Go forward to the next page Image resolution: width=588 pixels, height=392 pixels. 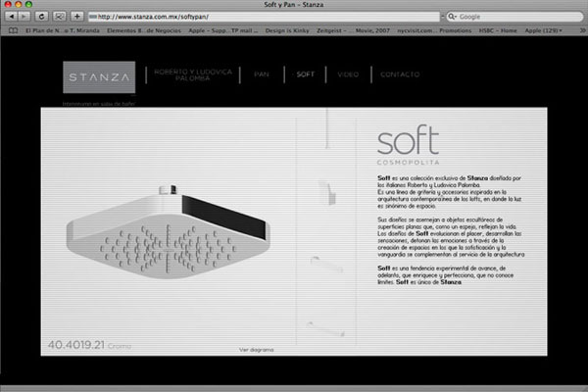point(24,17)
